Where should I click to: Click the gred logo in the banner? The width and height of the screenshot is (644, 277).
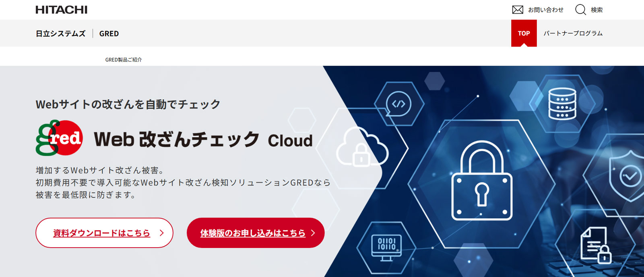point(59,138)
